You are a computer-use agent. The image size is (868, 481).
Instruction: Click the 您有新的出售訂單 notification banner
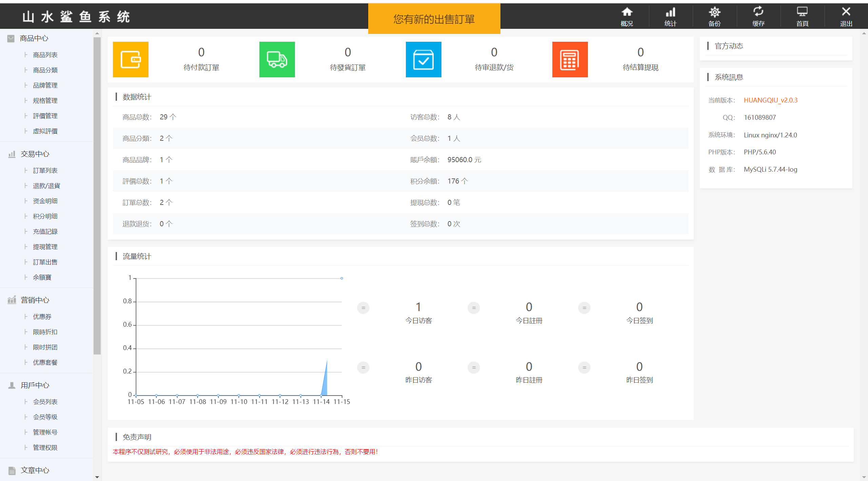point(434,19)
